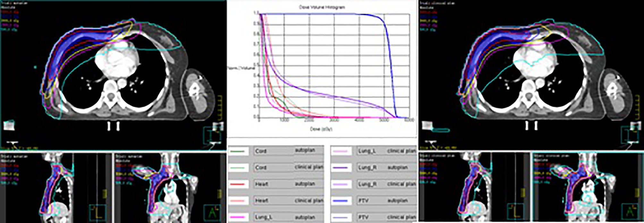Click orientation cube icon in clinical axial view

pyautogui.click(x=630, y=135)
